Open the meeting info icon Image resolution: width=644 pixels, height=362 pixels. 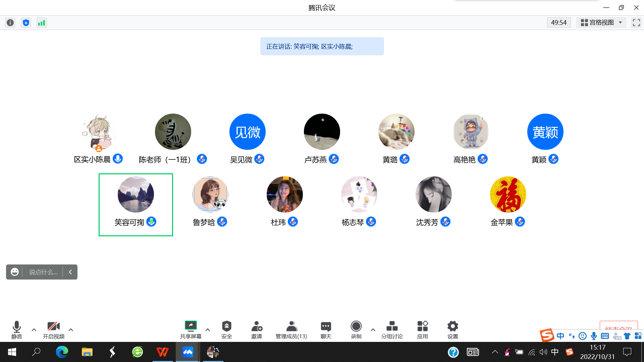pos(10,22)
